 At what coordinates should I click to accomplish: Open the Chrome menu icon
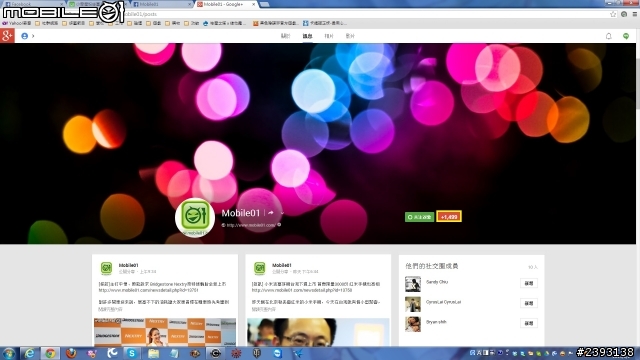pyautogui.click(x=635, y=14)
